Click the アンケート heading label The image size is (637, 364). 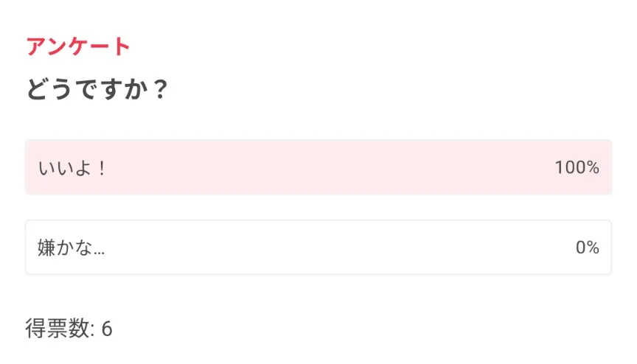78,46
